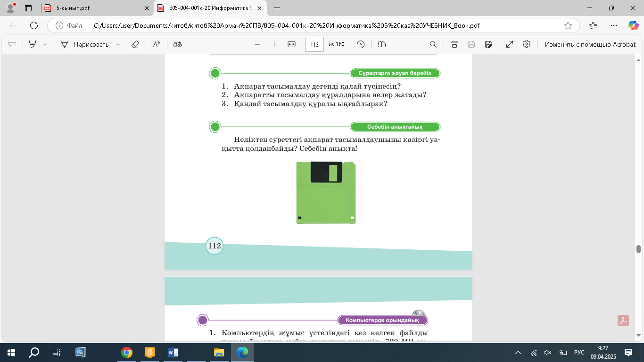Image resolution: width=644 pixels, height=362 pixels.
Task: Click Изменить с помощью Acrobat button
Action: click(x=590, y=44)
